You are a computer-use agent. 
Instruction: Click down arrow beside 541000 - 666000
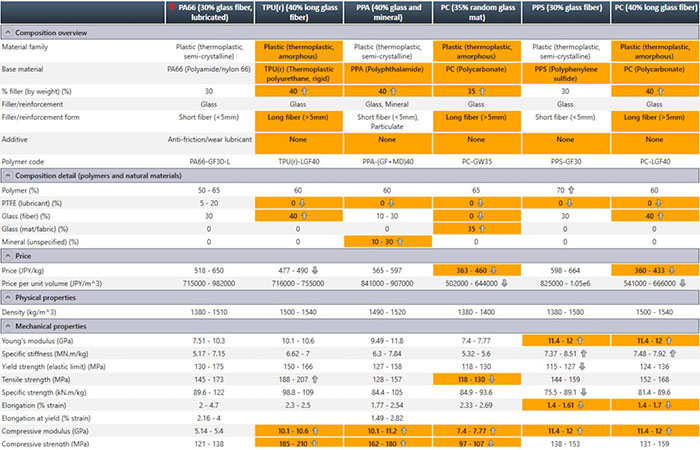tap(683, 283)
